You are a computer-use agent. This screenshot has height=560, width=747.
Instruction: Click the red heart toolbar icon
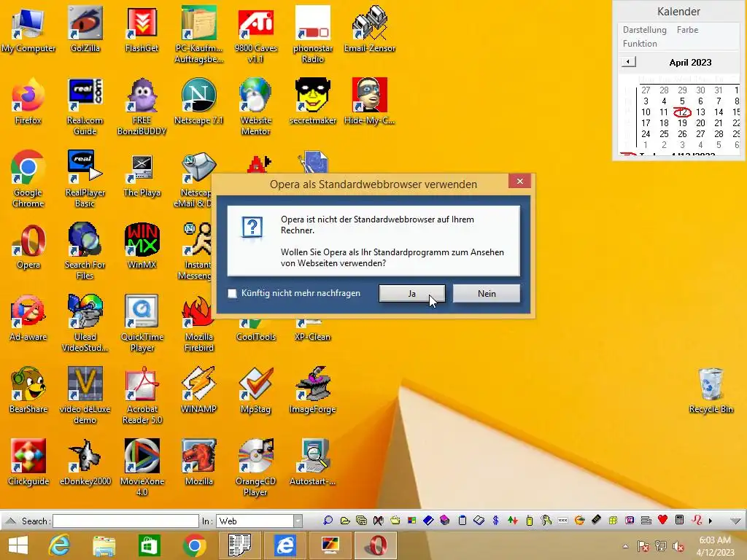(x=662, y=520)
